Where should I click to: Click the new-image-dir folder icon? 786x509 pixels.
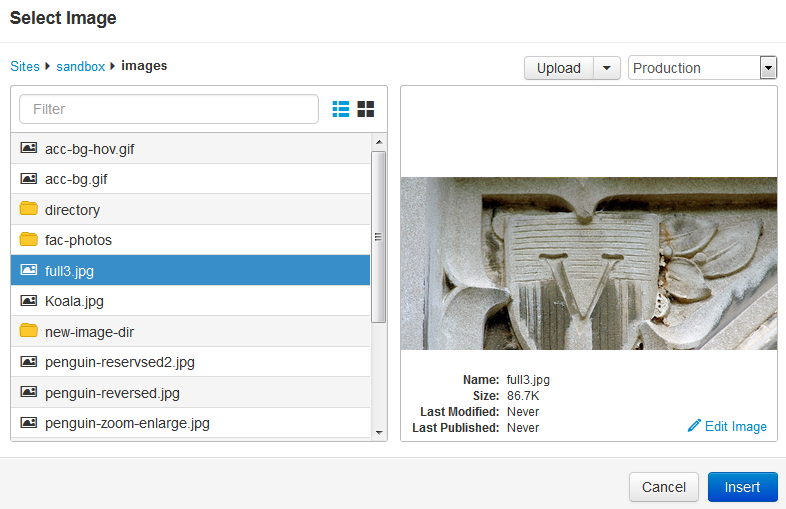pos(29,331)
